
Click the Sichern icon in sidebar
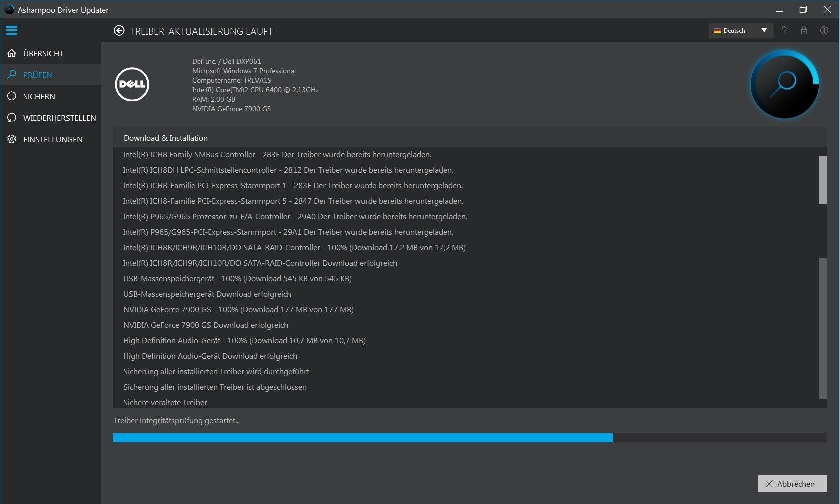pyautogui.click(x=12, y=96)
